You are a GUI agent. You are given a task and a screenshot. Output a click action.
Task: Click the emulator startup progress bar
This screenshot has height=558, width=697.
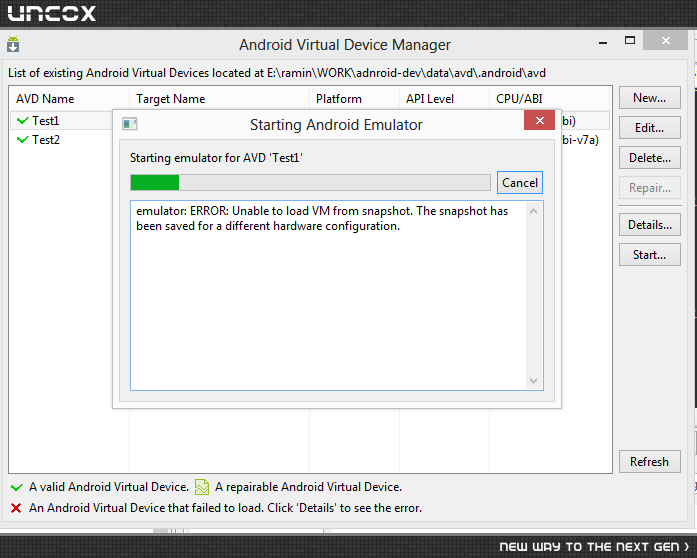[x=310, y=182]
